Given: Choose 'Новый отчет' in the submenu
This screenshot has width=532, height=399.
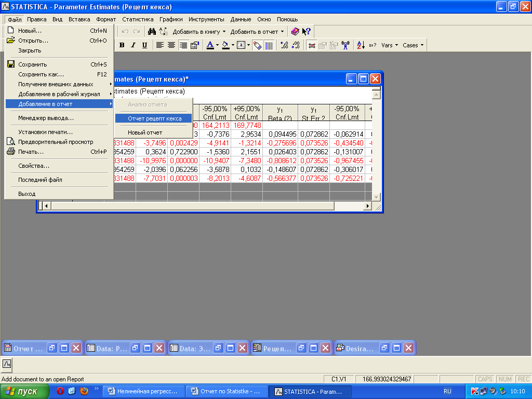Looking at the screenshot, I should tap(154, 132).
